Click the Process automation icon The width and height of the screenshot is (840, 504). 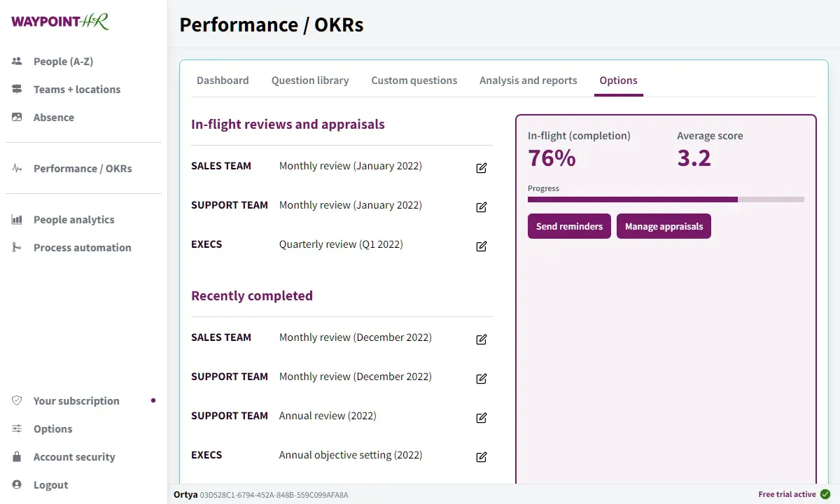tap(16, 247)
